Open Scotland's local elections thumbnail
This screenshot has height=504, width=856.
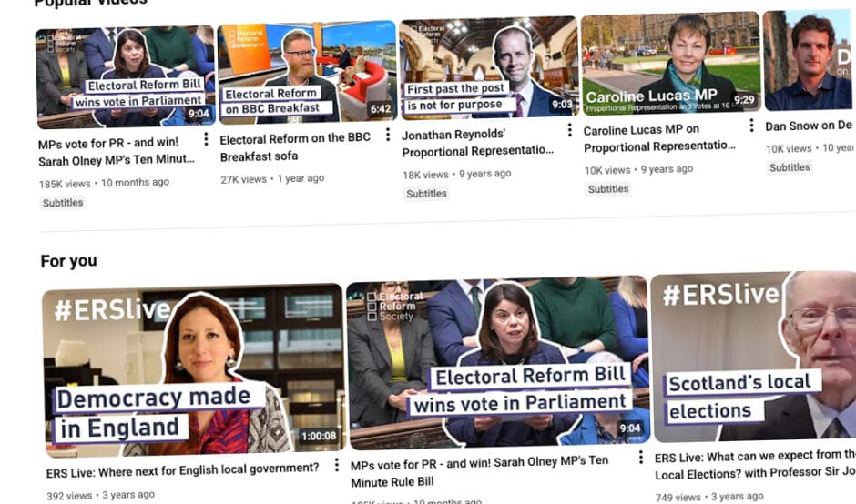tap(754, 357)
